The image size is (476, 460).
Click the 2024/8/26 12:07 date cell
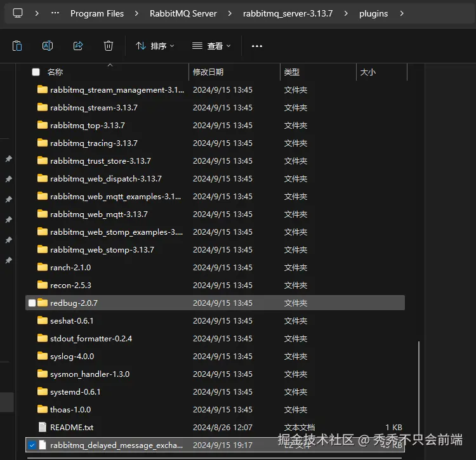[x=223, y=427]
